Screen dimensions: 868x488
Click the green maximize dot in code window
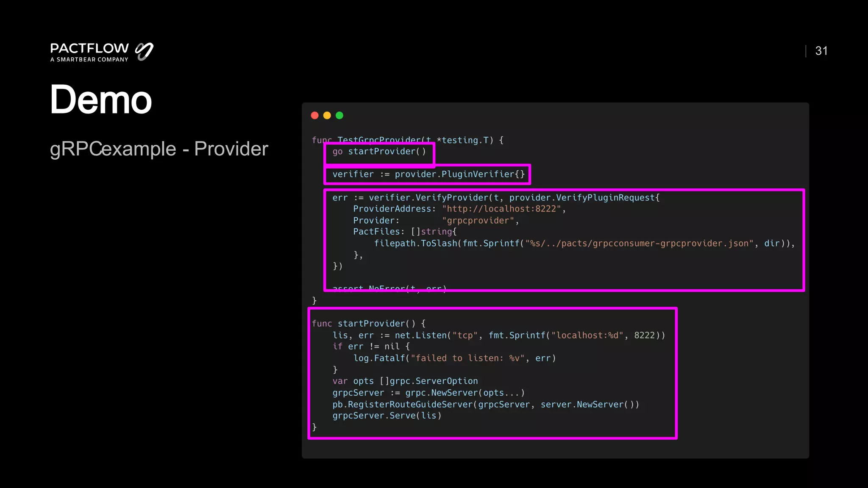point(339,115)
